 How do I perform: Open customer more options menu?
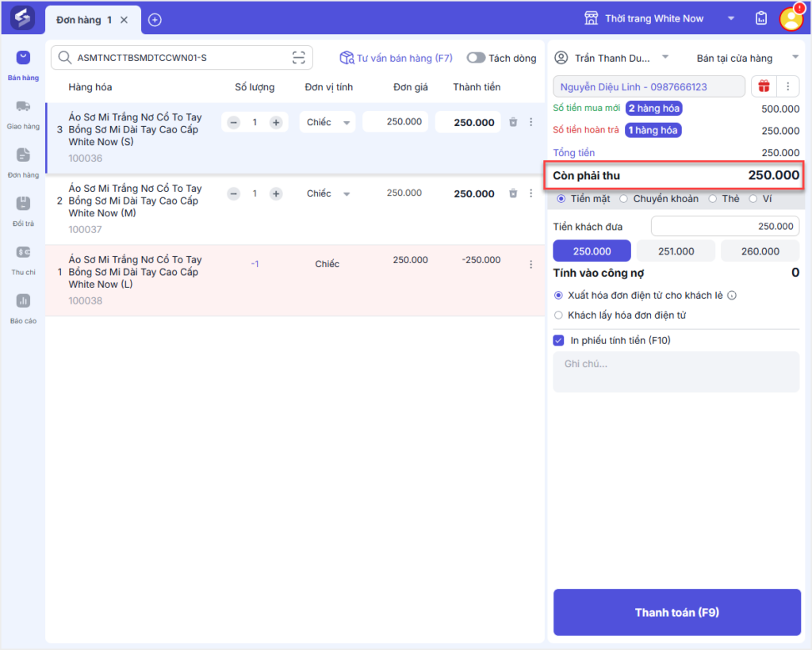[x=787, y=86]
